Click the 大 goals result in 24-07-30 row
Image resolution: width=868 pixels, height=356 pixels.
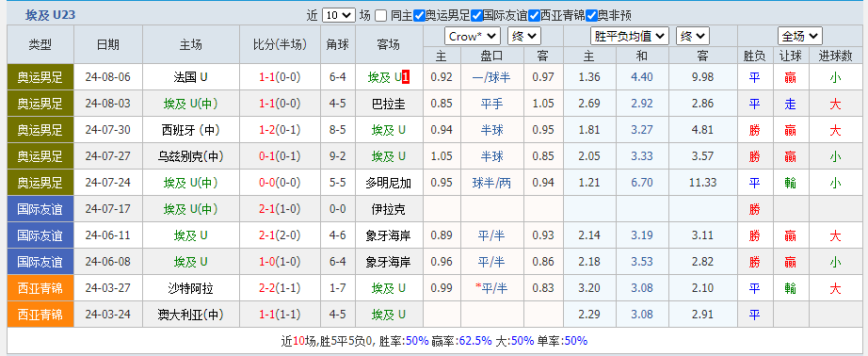pos(835,130)
